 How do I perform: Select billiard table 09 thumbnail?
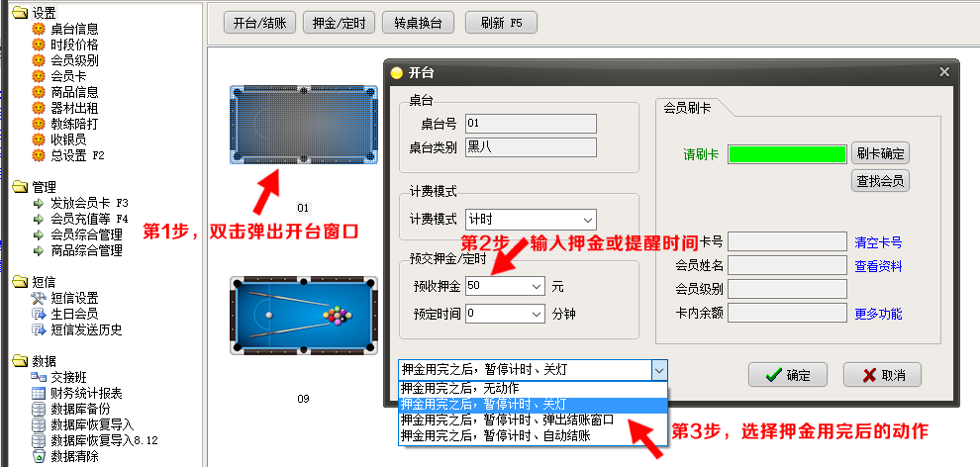tap(303, 316)
